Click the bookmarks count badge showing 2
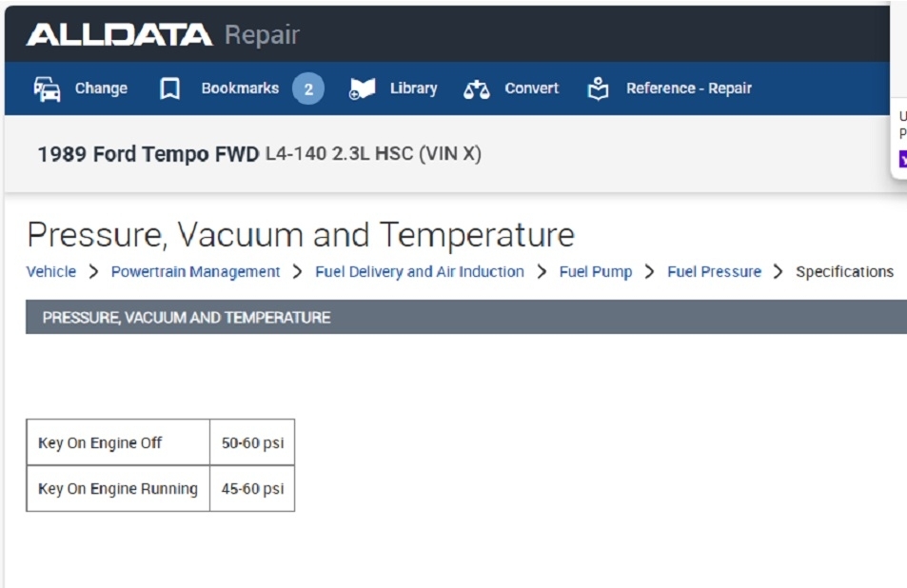907x588 pixels. (307, 88)
